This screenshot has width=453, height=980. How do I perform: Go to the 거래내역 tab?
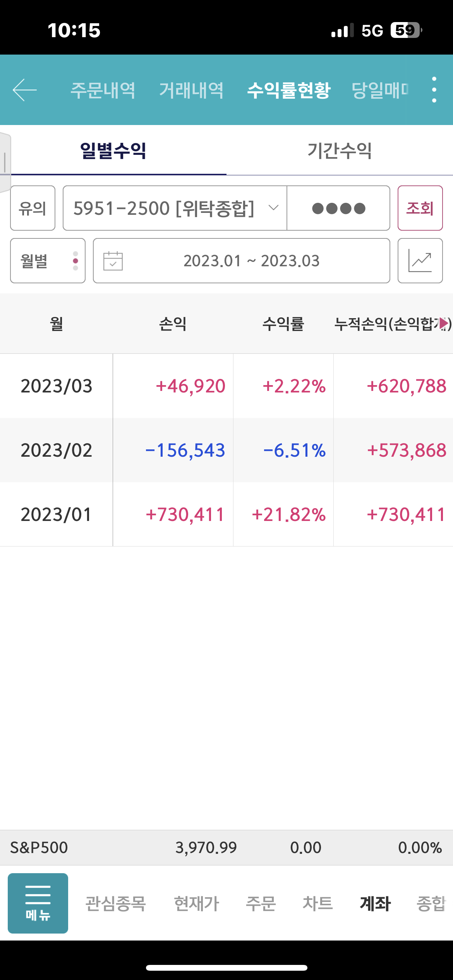191,90
